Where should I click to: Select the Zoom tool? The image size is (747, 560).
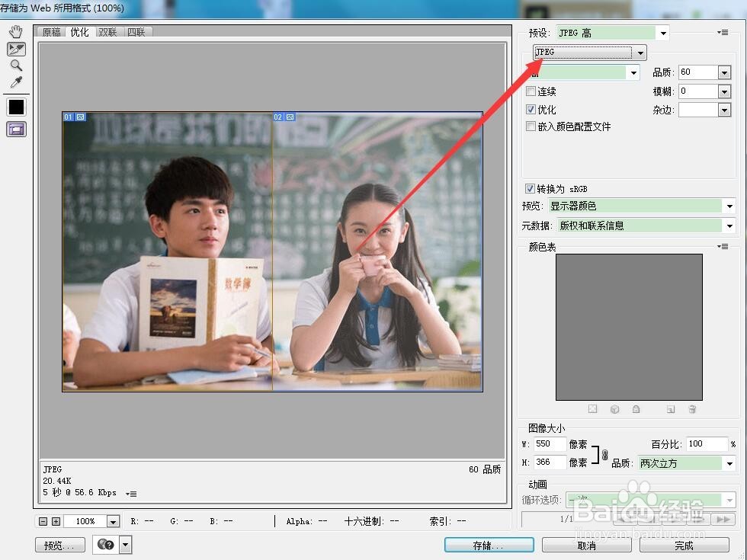pyautogui.click(x=16, y=66)
